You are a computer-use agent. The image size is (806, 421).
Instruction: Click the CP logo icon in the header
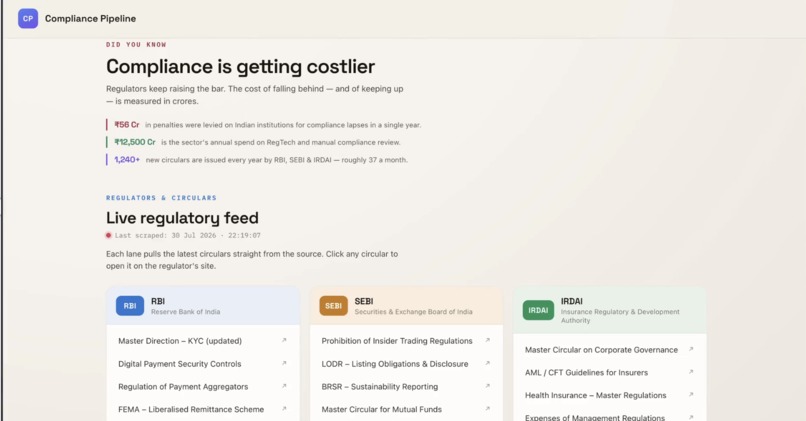tap(28, 19)
